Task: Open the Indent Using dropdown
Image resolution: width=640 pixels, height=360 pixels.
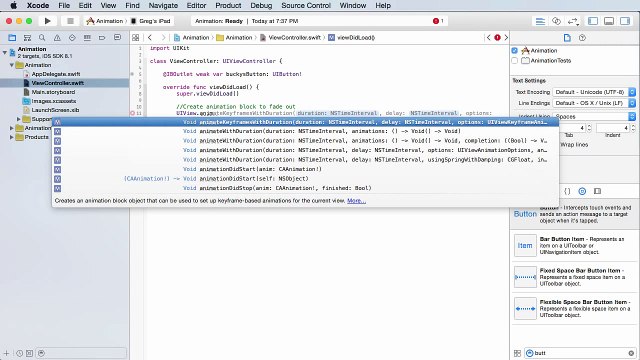Action: [594, 116]
